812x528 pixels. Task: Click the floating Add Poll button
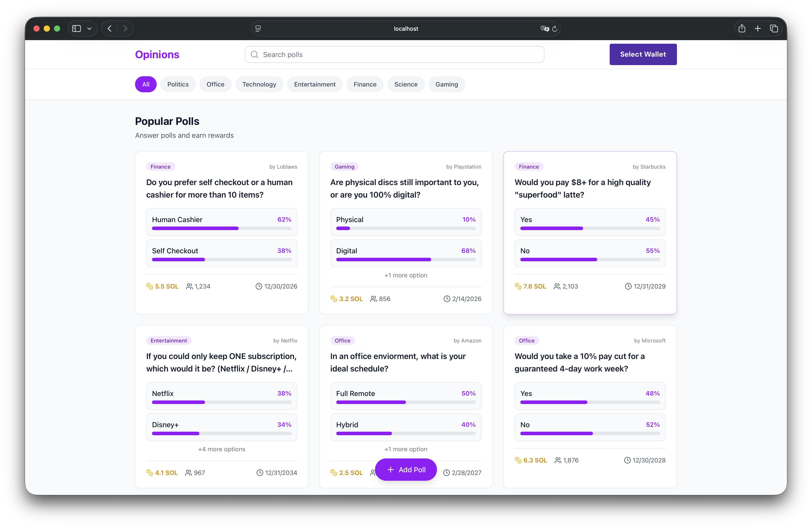click(406, 470)
